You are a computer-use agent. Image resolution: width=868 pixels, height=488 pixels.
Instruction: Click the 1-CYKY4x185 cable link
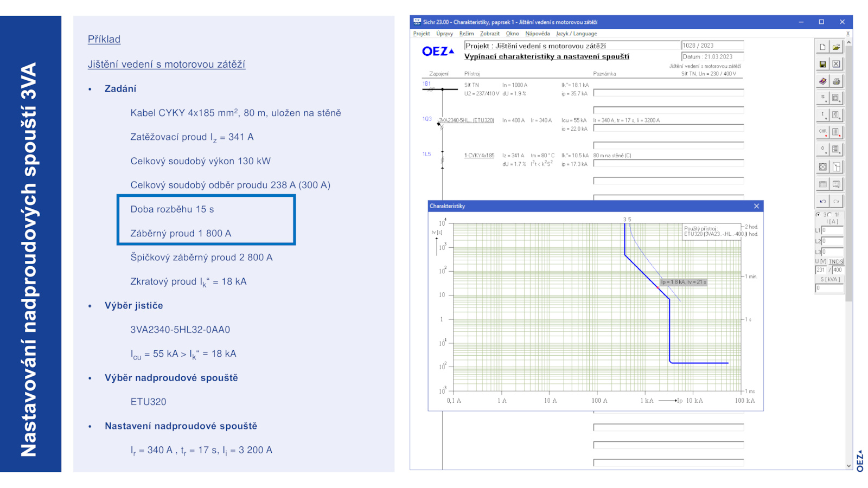(479, 156)
